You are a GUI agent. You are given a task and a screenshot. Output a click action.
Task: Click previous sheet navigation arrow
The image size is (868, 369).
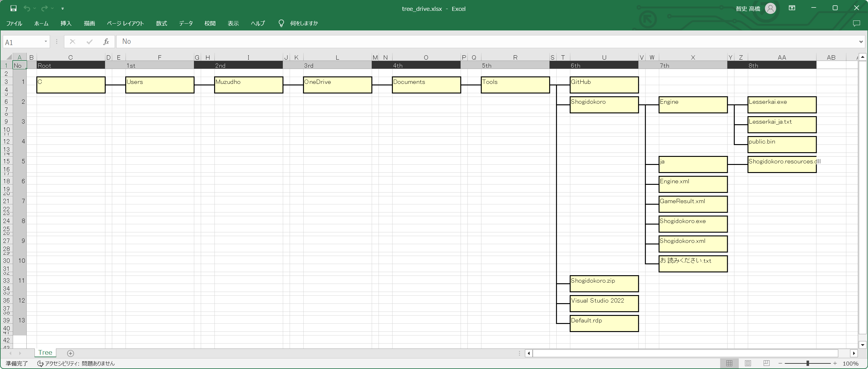pyautogui.click(x=10, y=353)
